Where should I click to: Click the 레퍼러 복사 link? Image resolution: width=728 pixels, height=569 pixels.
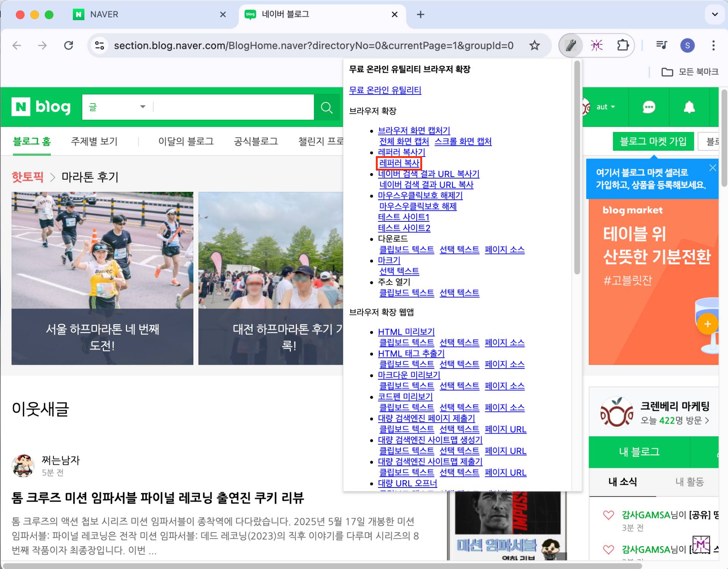point(399,163)
